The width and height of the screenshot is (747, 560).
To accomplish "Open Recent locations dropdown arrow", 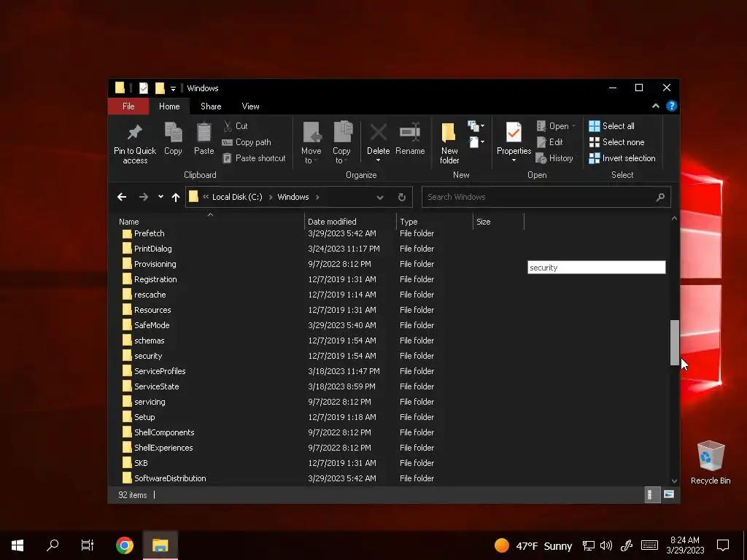I will click(160, 197).
